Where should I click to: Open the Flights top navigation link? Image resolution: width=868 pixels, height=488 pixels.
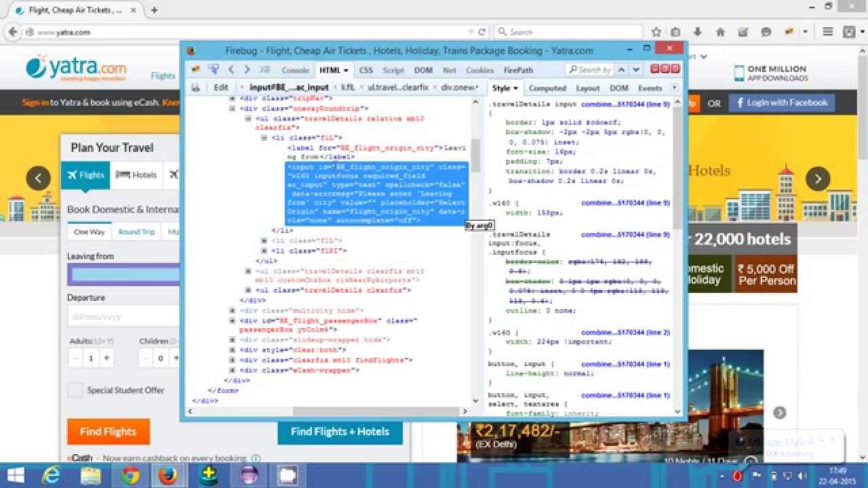click(163, 76)
